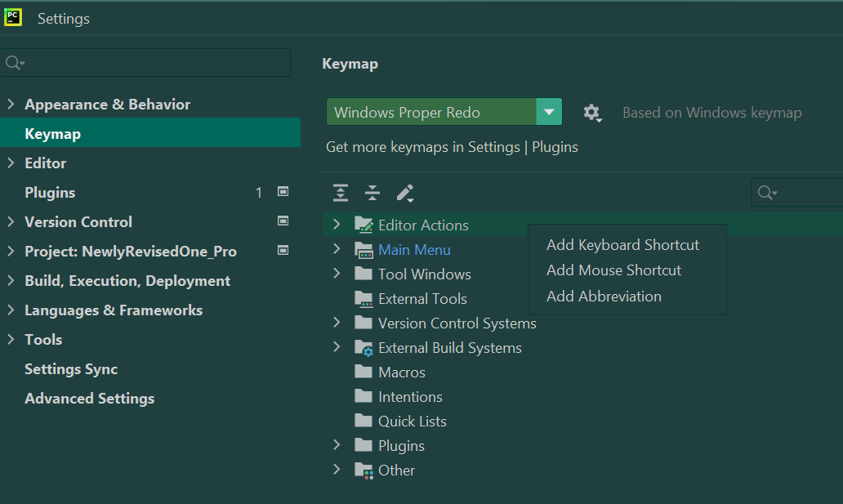This screenshot has height=504, width=843.
Task: Expand the Main Menu tree node
Action: [337, 249]
